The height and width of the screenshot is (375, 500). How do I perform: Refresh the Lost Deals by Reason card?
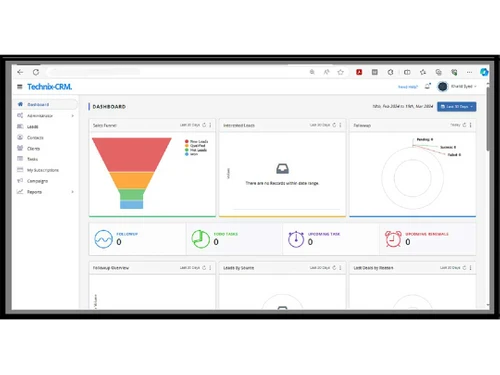(x=464, y=268)
